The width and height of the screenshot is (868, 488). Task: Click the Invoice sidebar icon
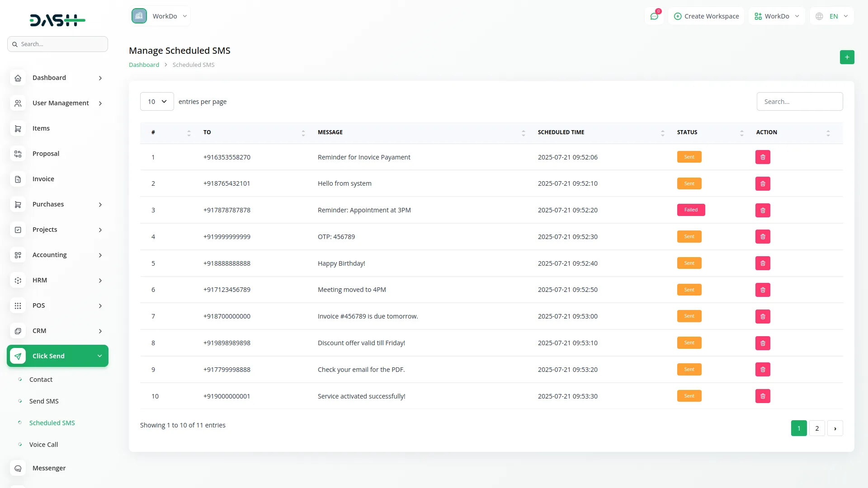(18, 179)
